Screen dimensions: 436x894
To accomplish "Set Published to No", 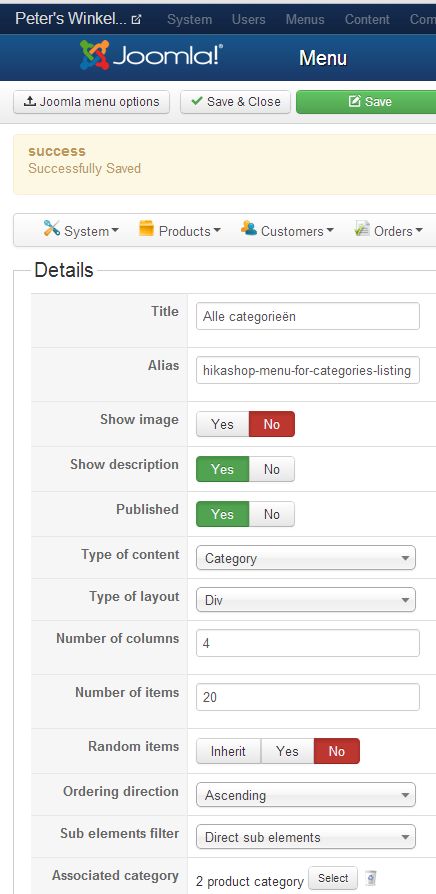I will [x=272, y=514].
